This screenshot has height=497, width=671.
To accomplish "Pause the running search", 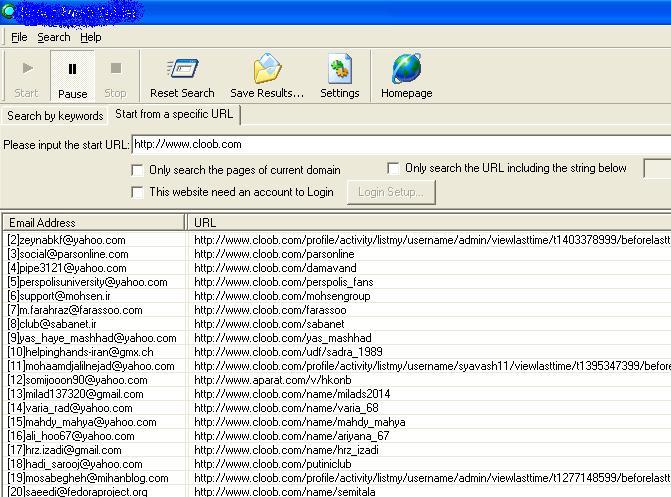I will (x=72, y=76).
